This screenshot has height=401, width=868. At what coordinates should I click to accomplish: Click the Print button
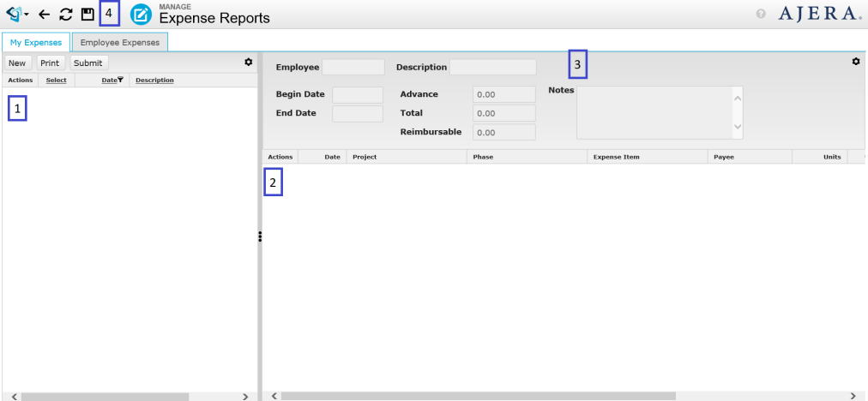pyautogui.click(x=50, y=63)
